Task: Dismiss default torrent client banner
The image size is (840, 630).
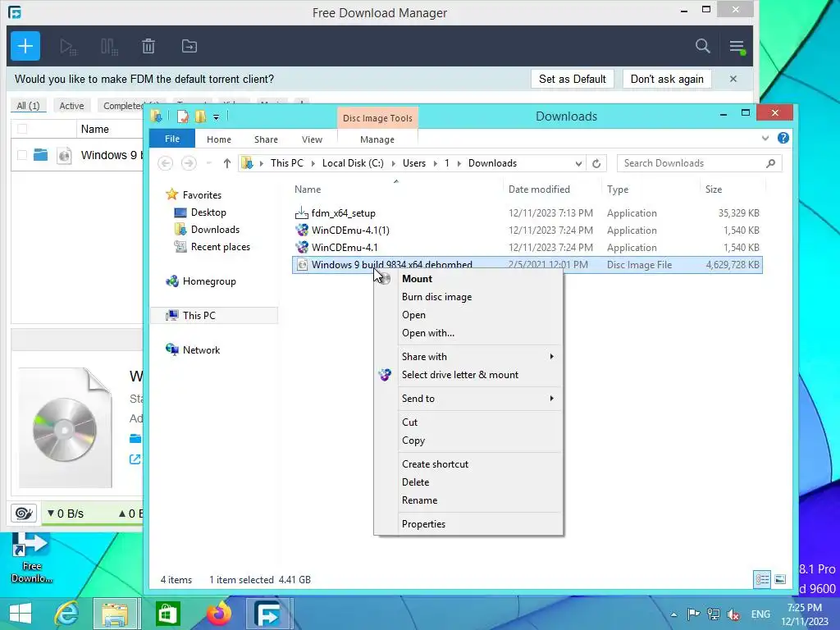Action: 733,79
